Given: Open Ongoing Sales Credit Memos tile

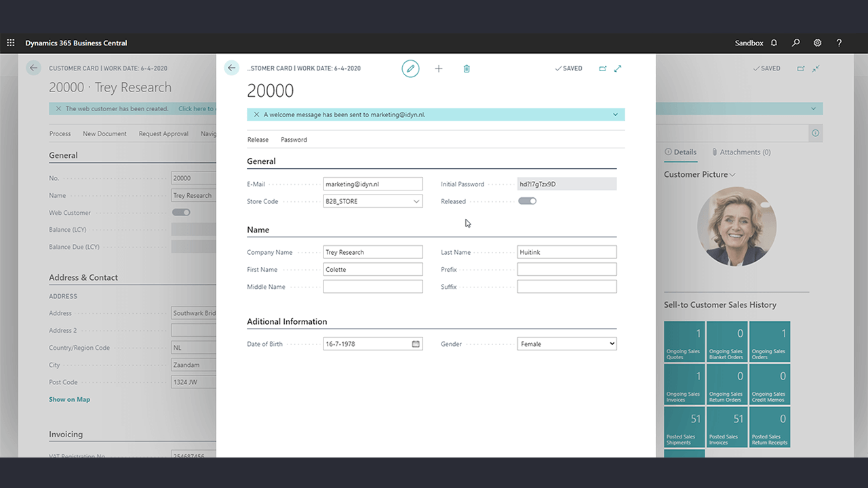Looking at the screenshot, I should pos(770,384).
